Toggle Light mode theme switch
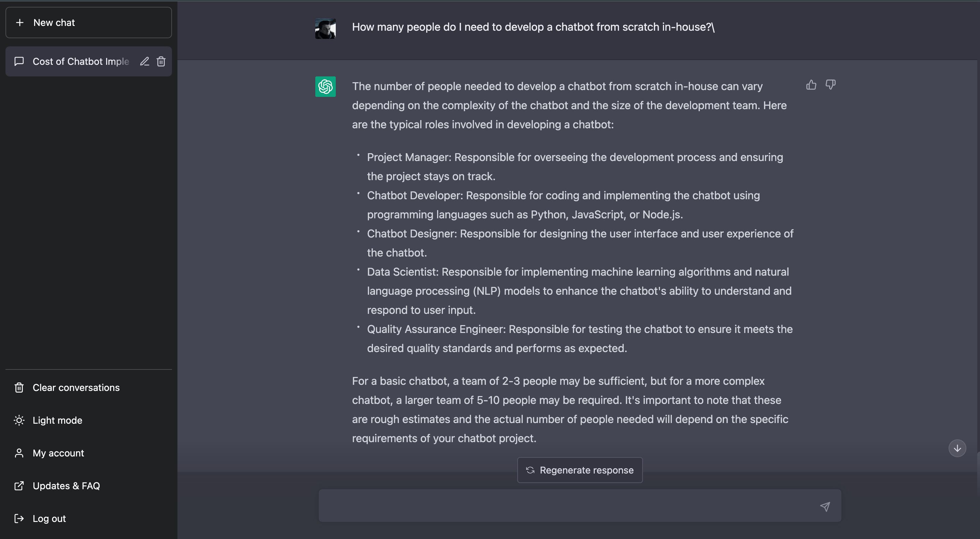 tap(57, 420)
